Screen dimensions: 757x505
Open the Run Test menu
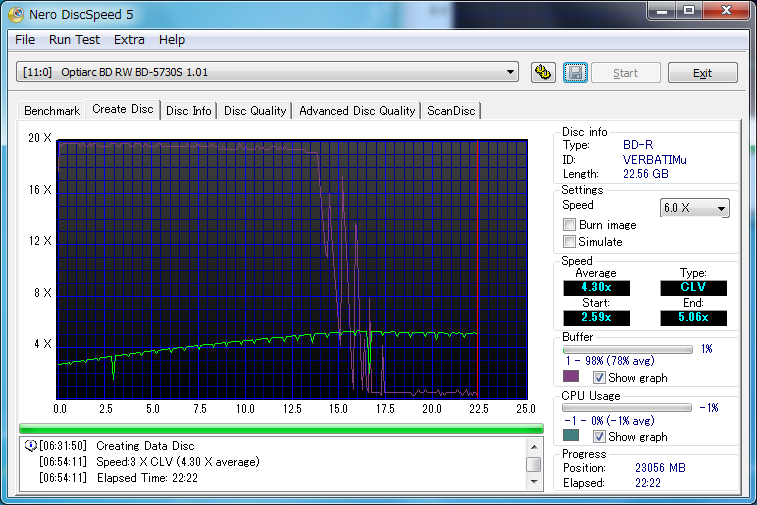point(74,40)
